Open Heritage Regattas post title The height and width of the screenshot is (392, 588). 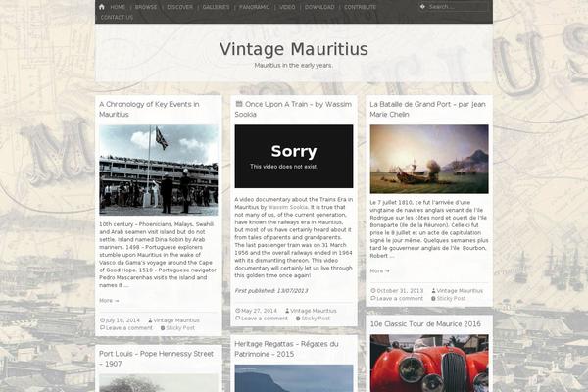[286, 349]
